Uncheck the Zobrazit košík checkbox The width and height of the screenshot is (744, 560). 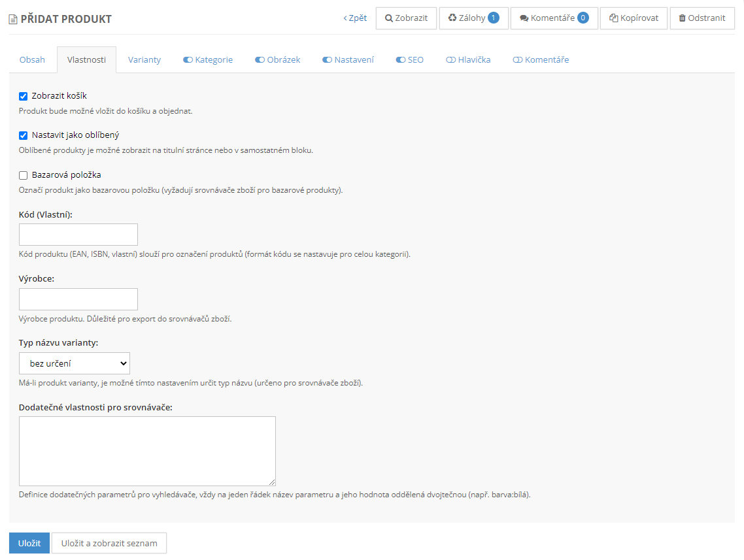(24, 96)
